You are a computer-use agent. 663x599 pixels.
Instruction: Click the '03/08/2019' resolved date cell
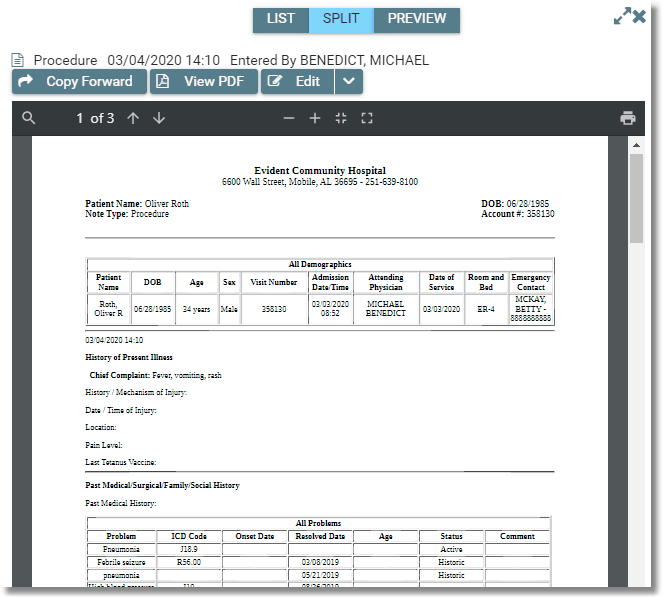(x=320, y=563)
